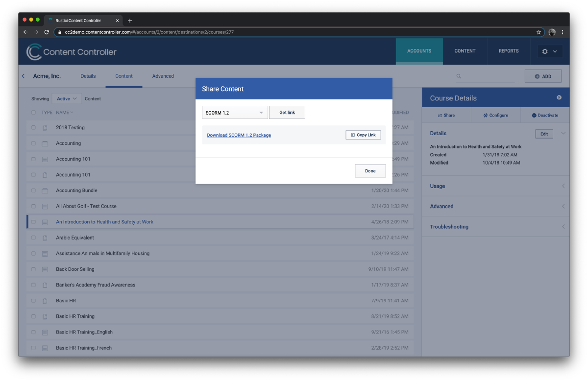The width and height of the screenshot is (588, 381).
Task: Open the Active filter dropdown
Action: tap(67, 98)
